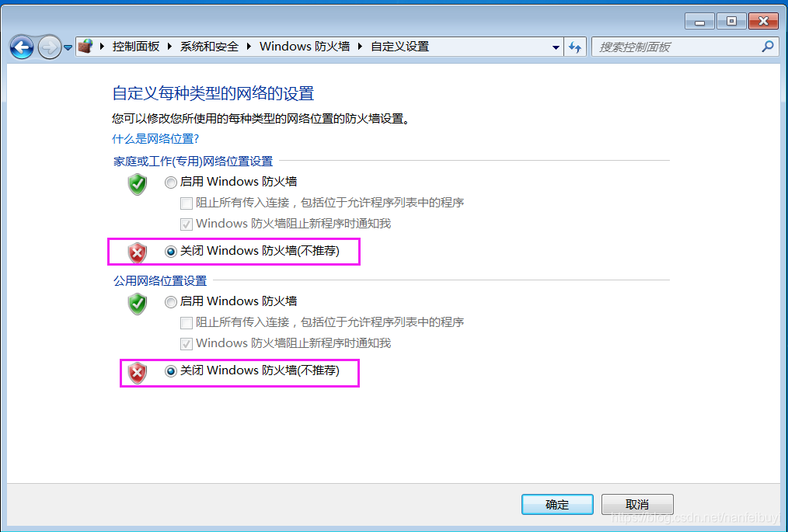Select turn off firewall for public network

[x=171, y=371]
